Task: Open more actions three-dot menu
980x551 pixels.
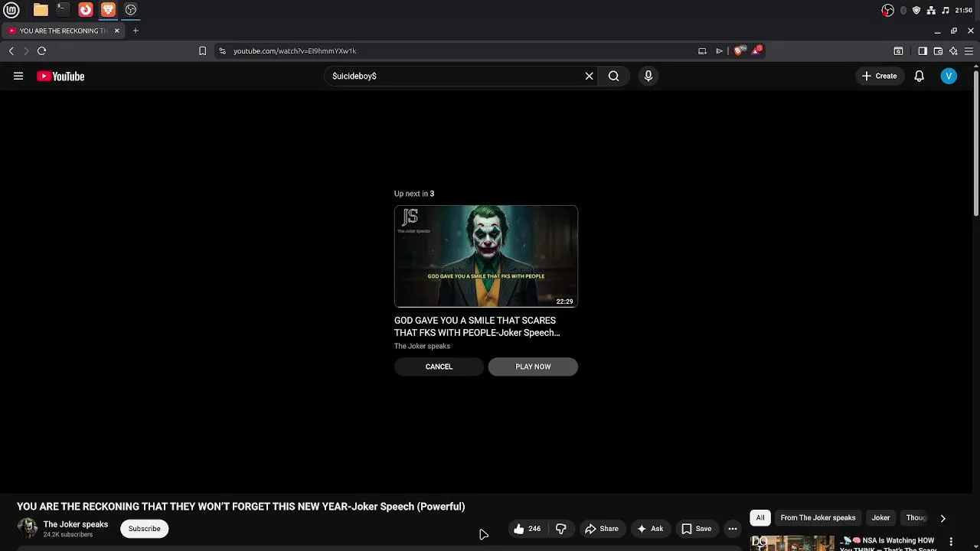Action: click(x=733, y=529)
